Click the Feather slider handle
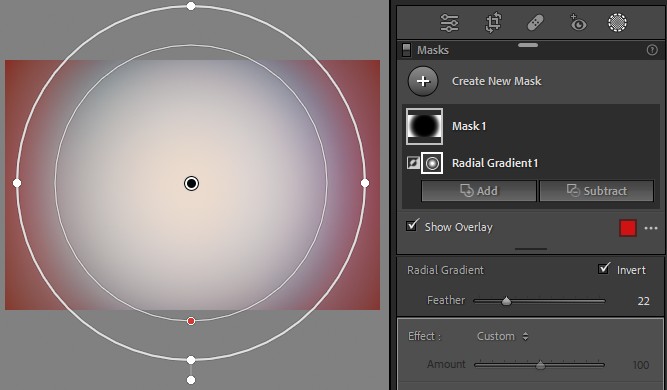The width and height of the screenshot is (667, 390). (x=506, y=301)
